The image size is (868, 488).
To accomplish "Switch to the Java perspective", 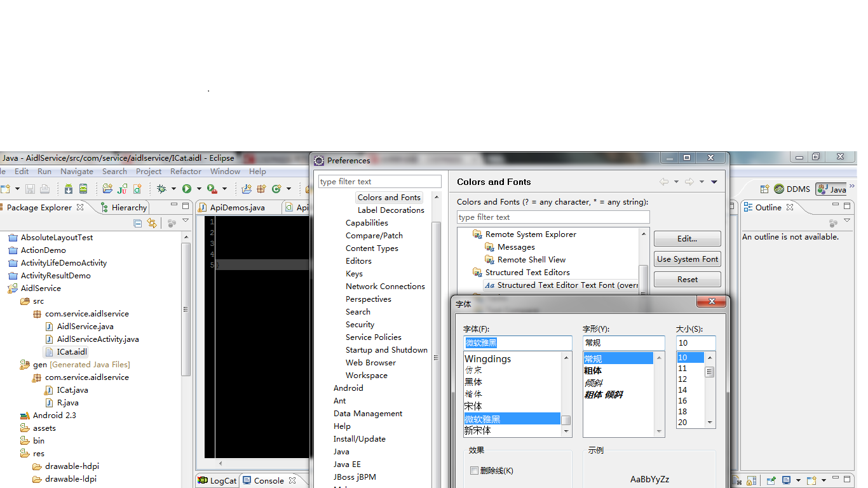I will [832, 189].
